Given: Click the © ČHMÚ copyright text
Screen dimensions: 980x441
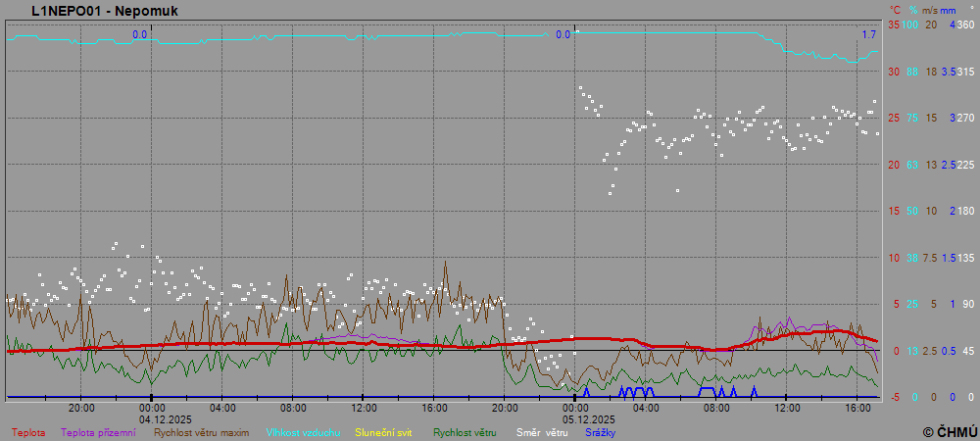Looking at the screenshot, I should point(950,431).
